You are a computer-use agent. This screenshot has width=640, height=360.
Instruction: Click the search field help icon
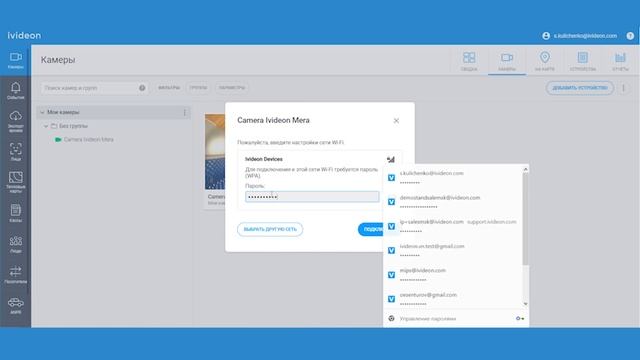tap(142, 88)
